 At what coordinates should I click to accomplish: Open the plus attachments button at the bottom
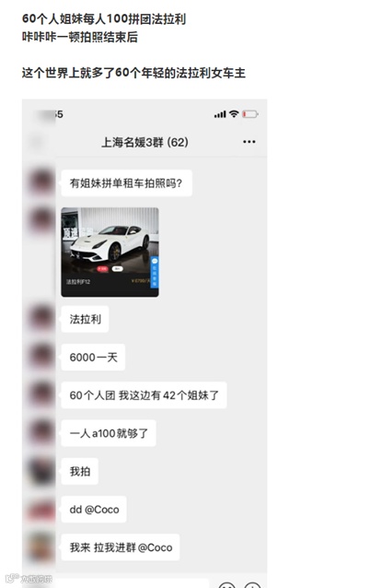pos(253,585)
